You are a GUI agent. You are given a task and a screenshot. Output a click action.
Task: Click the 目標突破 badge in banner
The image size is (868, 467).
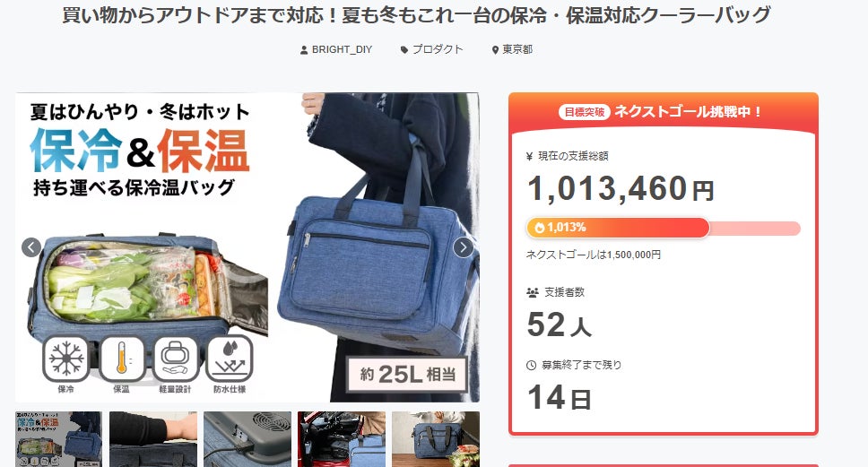(584, 112)
